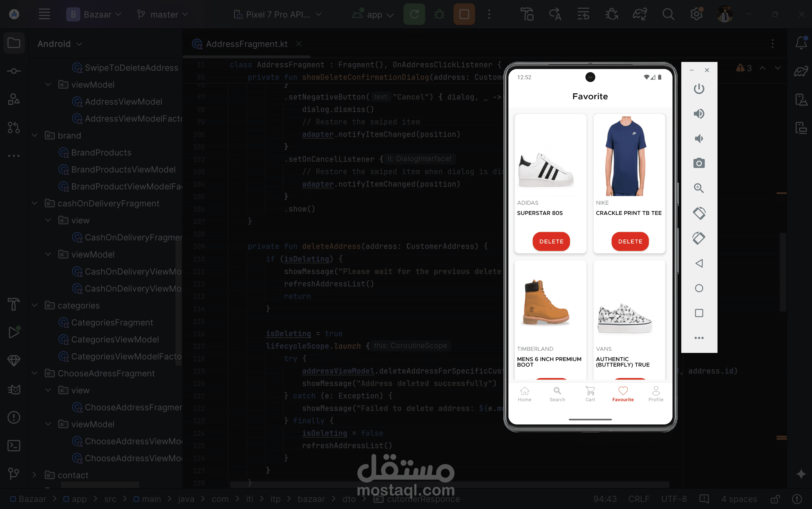Collapse the brand folder
The width and height of the screenshot is (812, 509).
(34, 135)
